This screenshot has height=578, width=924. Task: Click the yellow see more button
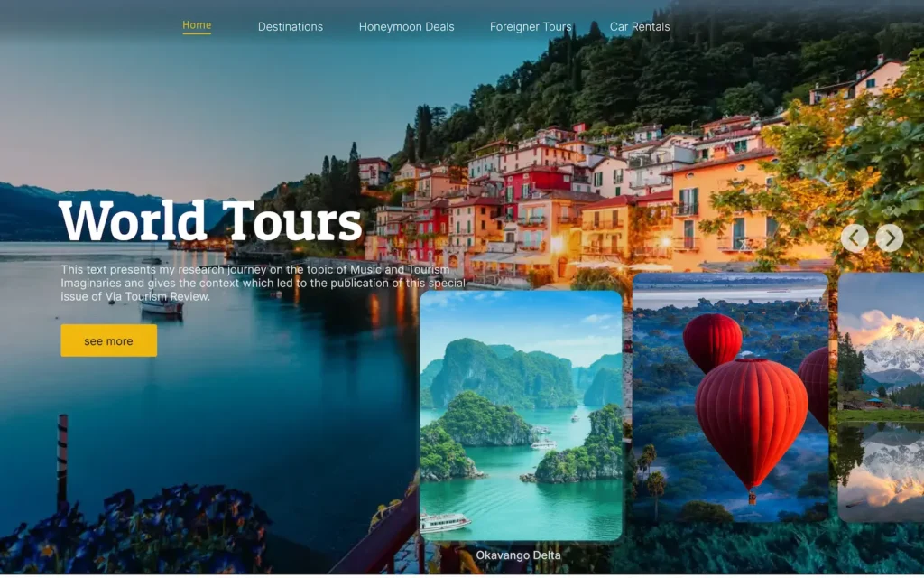(109, 340)
